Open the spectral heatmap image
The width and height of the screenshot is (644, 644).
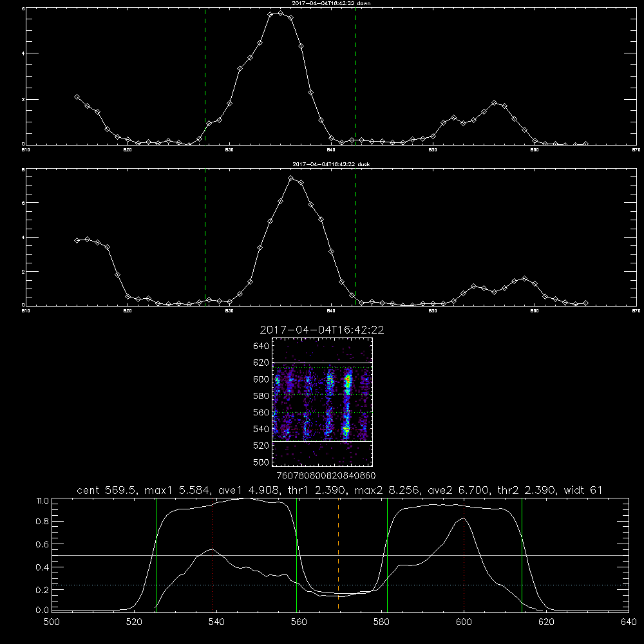click(x=322, y=402)
